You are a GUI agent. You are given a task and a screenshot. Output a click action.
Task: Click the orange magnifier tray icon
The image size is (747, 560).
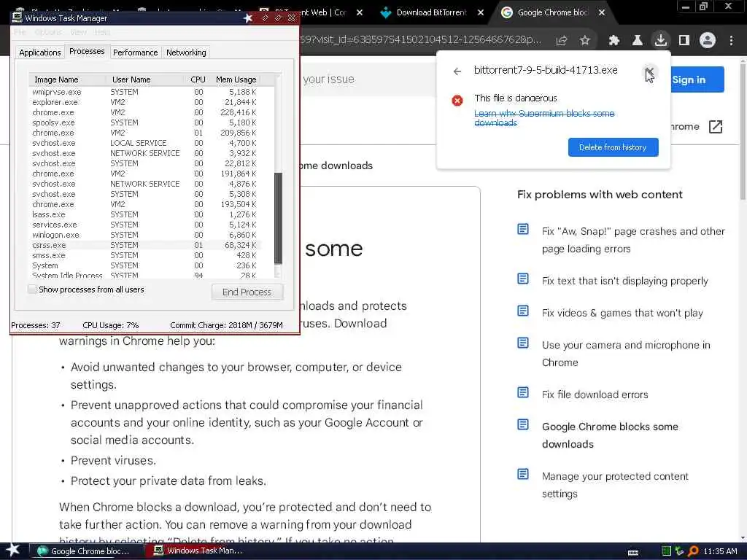[693, 551]
